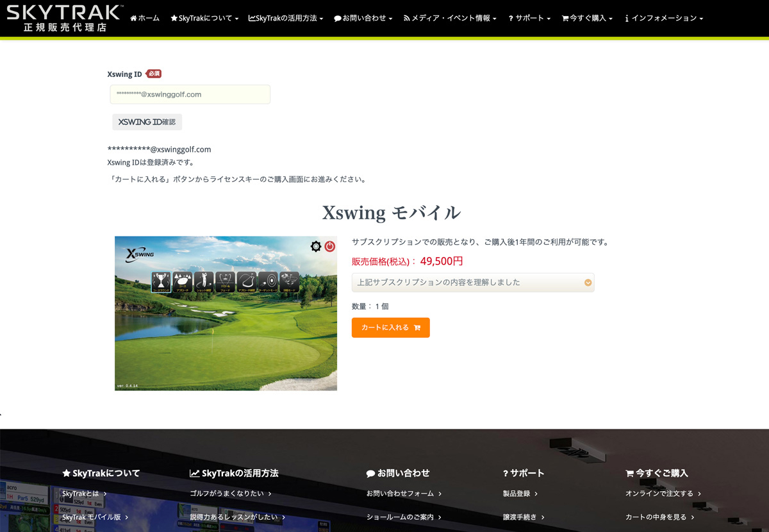Select the golfer shot practice icon
The height and width of the screenshot is (532, 769).
click(204, 281)
